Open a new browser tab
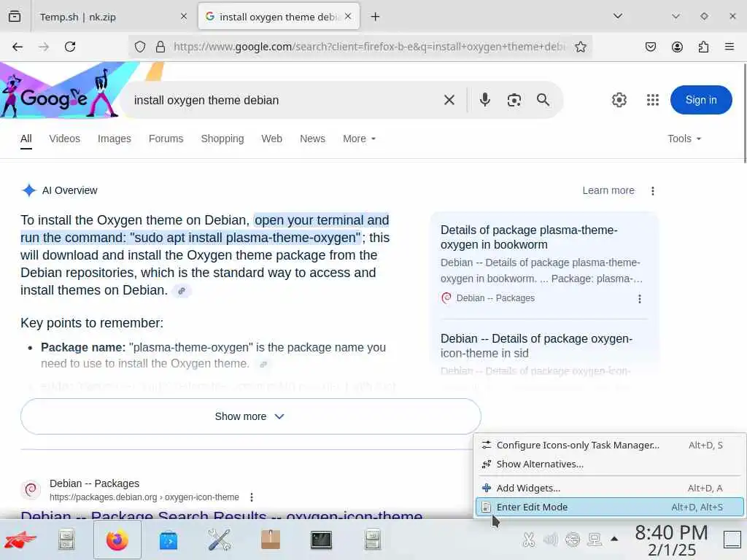Image resolution: width=747 pixels, height=560 pixels. 376,17
